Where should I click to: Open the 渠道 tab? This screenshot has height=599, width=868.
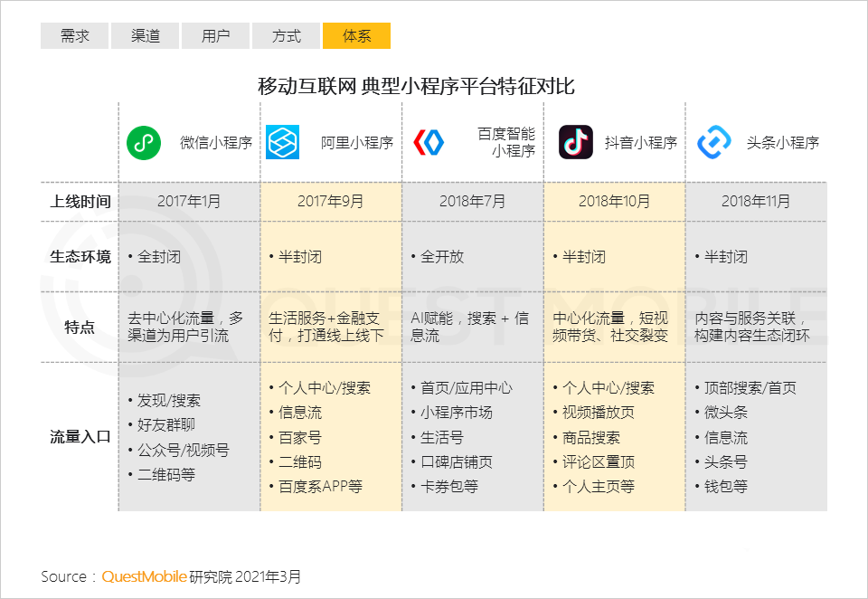[x=145, y=36]
